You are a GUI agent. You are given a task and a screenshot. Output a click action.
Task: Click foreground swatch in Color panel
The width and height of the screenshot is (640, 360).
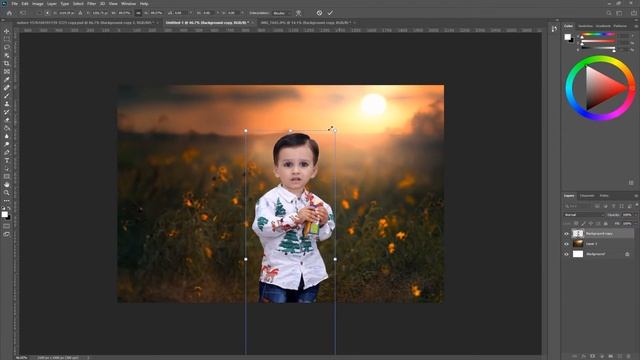tap(567, 37)
